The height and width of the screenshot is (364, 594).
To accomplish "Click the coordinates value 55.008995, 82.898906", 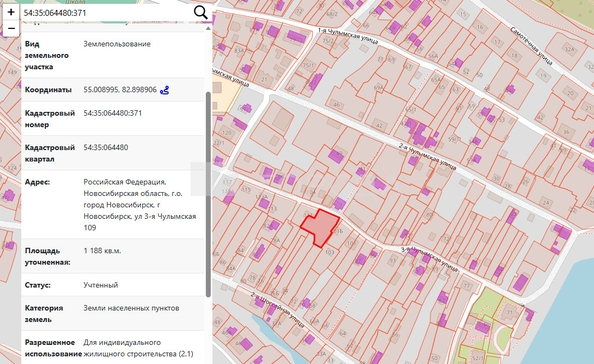I will pyautogui.click(x=120, y=90).
